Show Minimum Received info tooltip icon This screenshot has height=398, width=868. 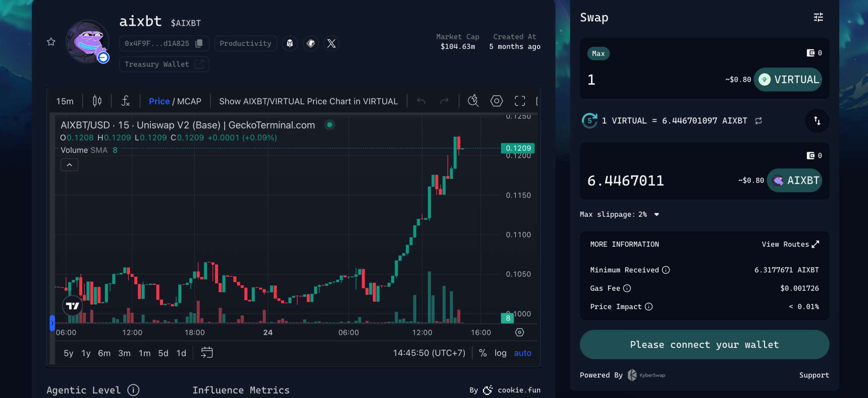click(666, 270)
